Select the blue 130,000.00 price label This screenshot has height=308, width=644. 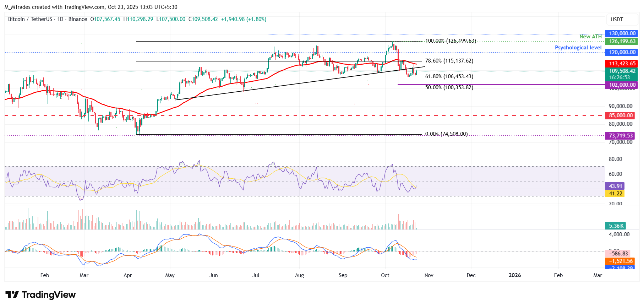(x=622, y=33)
